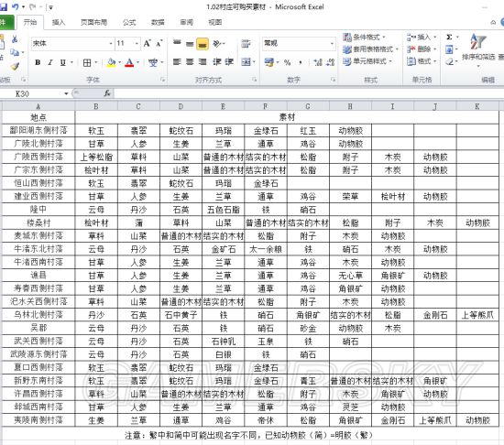Insert AutoSum with the sigma icon

[x=449, y=38]
